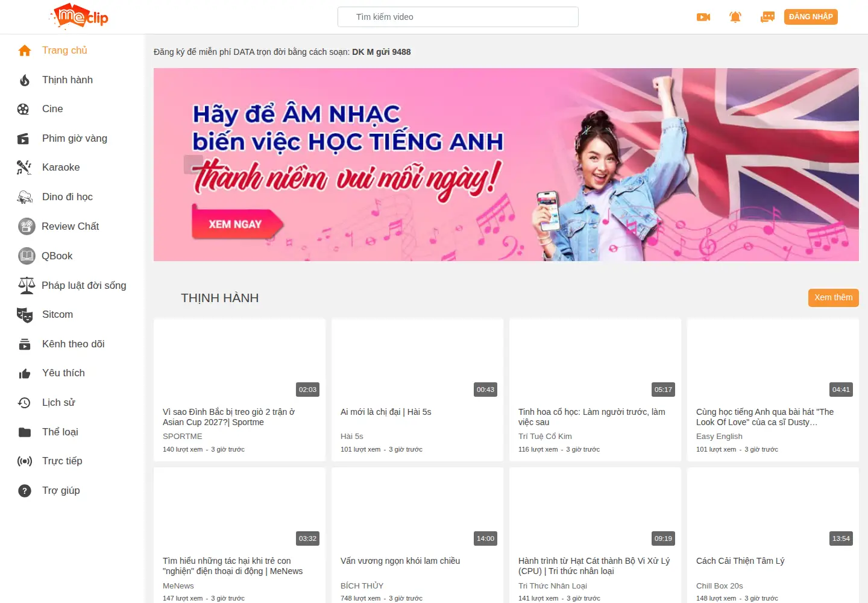
Task: Click the Lịch sử history clock icon
Action: click(x=24, y=403)
